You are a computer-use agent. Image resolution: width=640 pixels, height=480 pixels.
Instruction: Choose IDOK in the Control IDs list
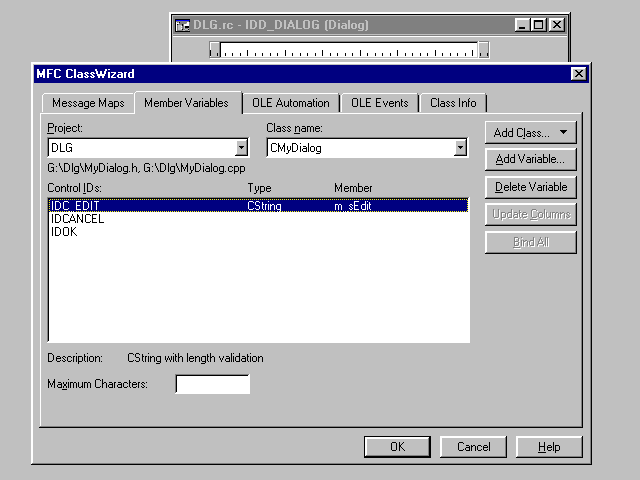pyautogui.click(x=64, y=231)
